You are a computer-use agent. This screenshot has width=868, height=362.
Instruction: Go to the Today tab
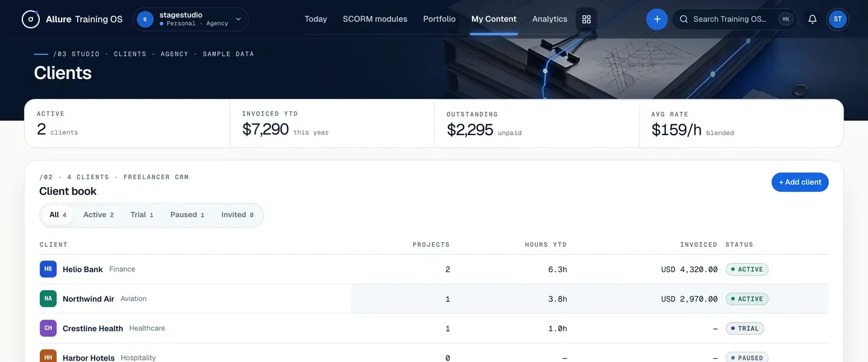point(316,19)
